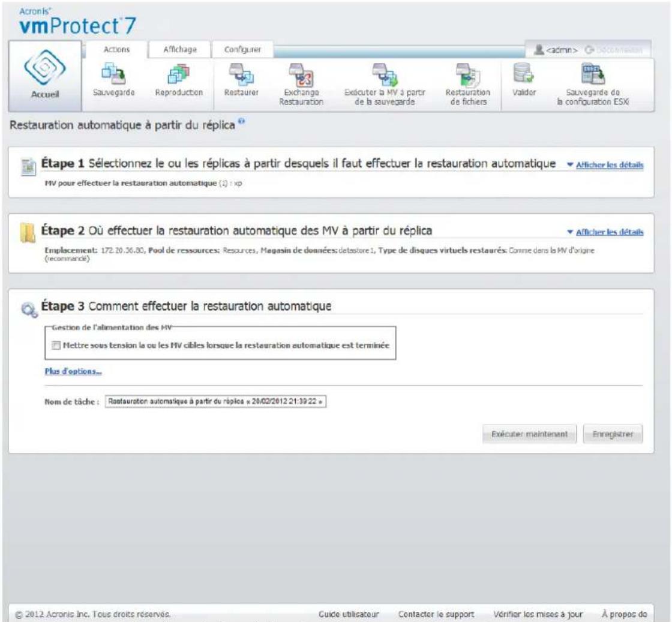Click the Étape 1 list icon
Viewport: 672px width, 622px height.
[28, 167]
